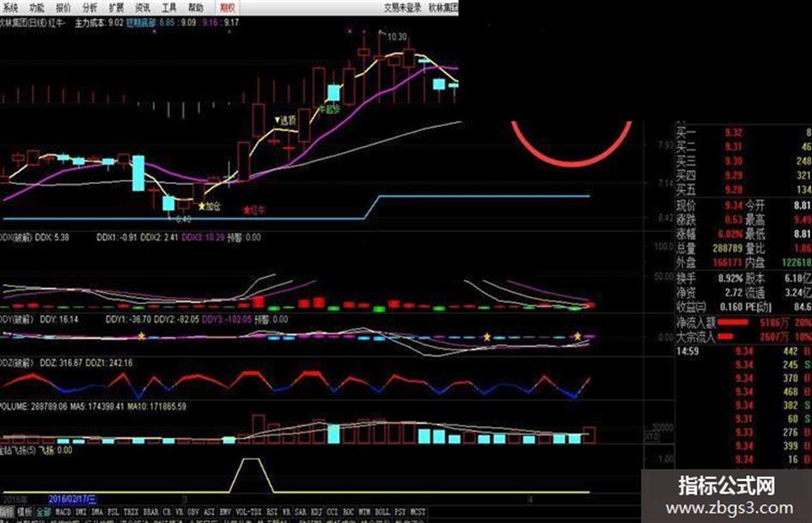Switch to the OBV indicator tab

tap(192, 512)
